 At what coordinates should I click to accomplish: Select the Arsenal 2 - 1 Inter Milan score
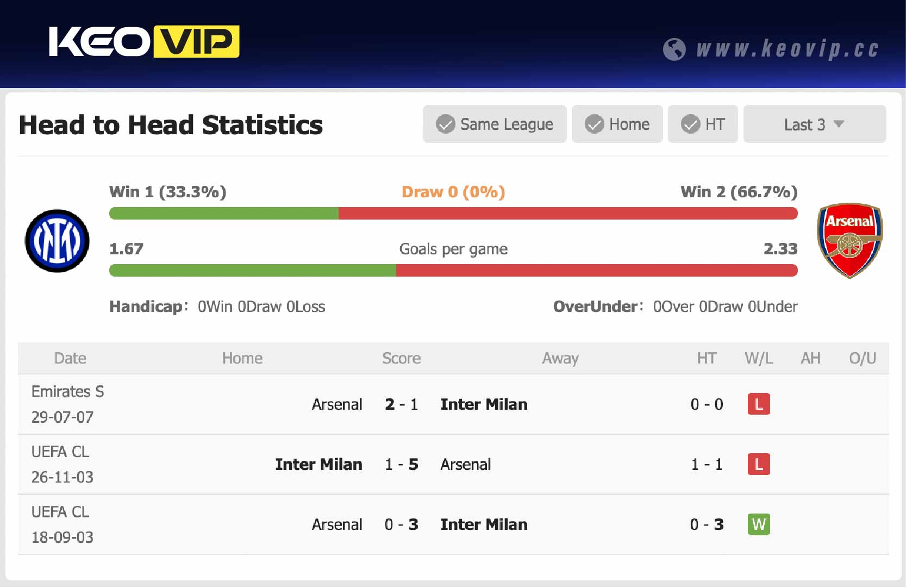(402, 404)
